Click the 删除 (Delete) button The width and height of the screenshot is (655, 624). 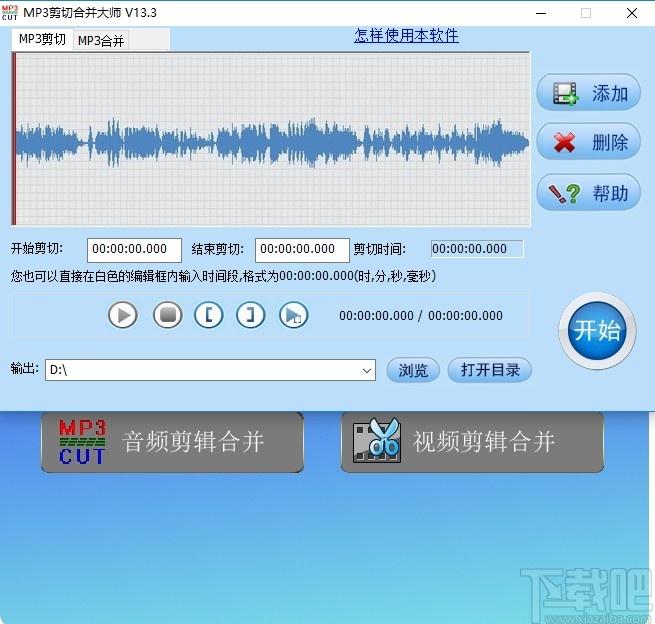(x=589, y=142)
